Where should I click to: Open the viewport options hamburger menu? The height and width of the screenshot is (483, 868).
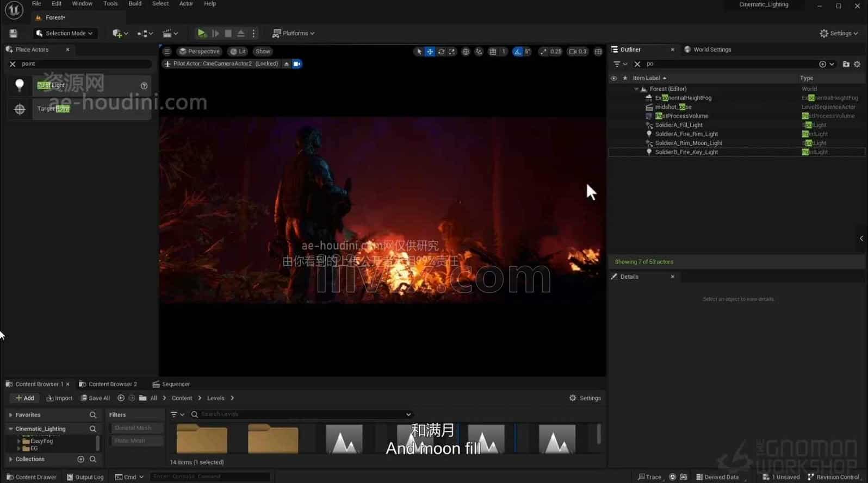coord(167,51)
